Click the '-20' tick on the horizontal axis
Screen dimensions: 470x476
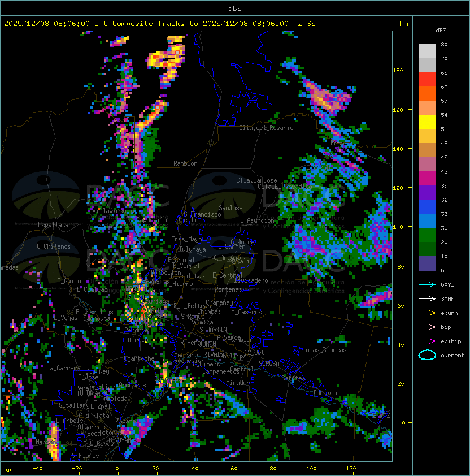(77, 469)
